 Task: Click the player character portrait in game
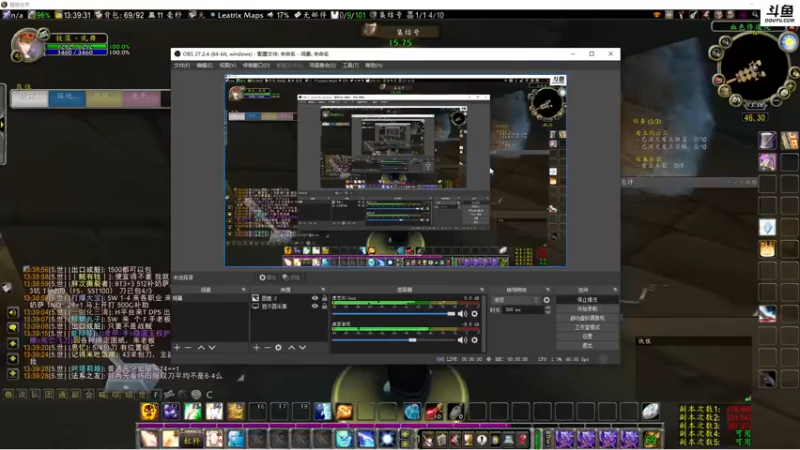click(x=28, y=45)
